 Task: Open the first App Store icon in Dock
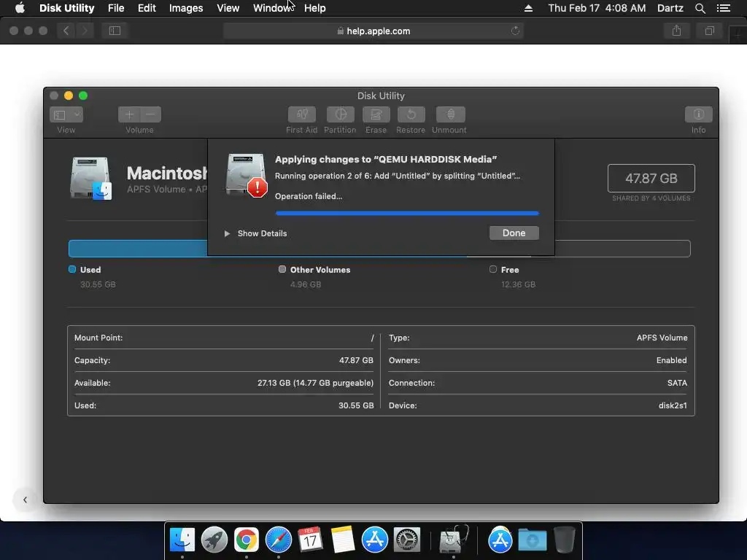(x=375, y=540)
